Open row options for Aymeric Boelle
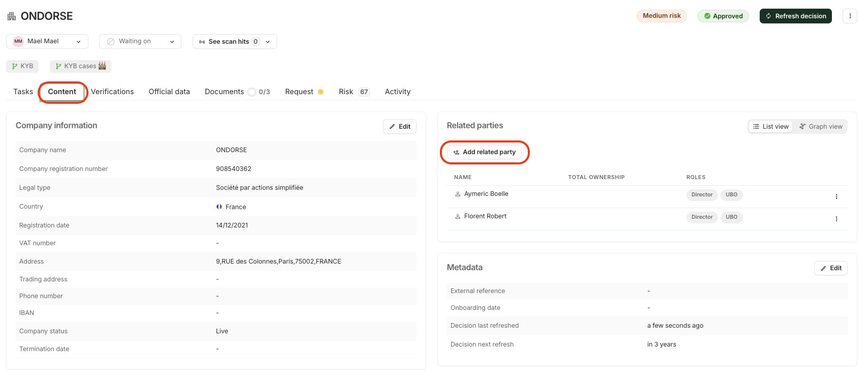868x374 pixels. (836, 196)
